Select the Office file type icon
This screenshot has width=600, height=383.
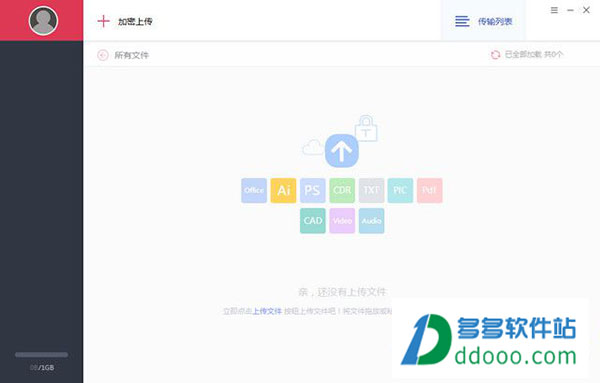point(254,190)
